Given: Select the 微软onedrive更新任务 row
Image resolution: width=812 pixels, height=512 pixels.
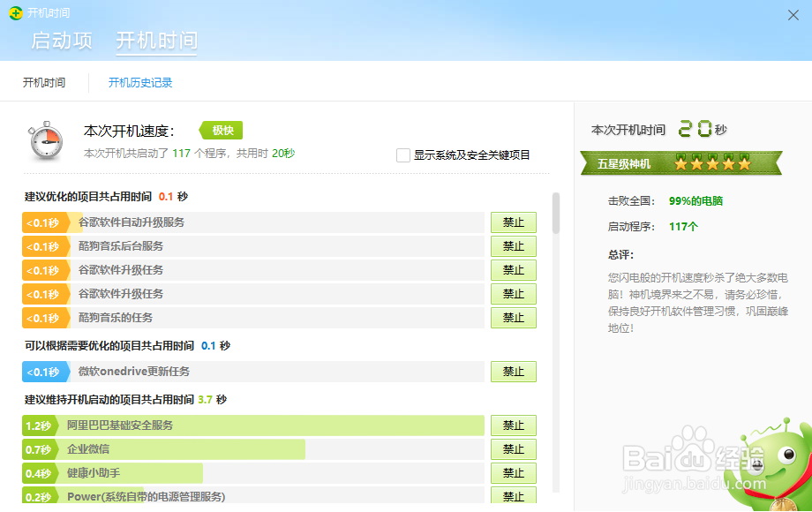Looking at the screenshot, I should [x=253, y=372].
